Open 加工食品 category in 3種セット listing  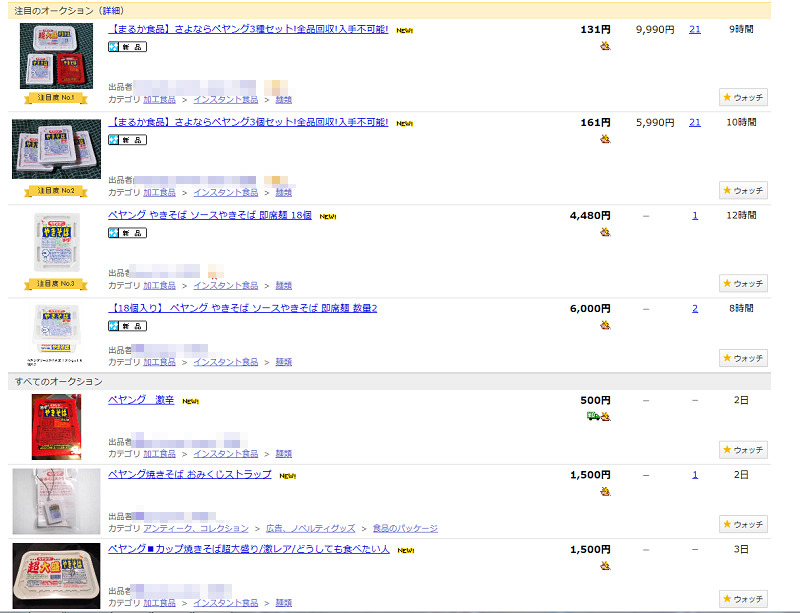[x=159, y=100]
